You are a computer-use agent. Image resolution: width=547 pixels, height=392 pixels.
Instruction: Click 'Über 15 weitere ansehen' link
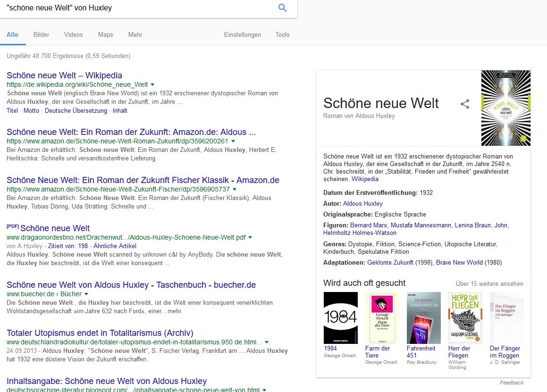click(489, 284)
